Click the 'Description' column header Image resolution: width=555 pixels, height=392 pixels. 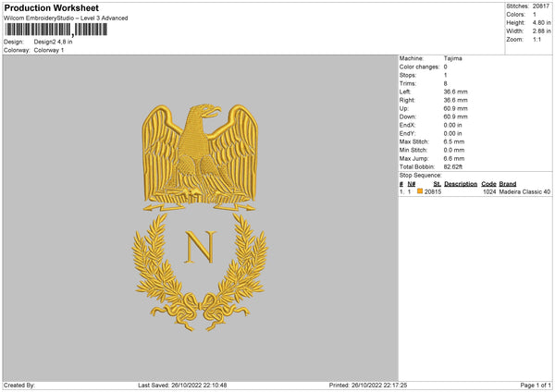[x=461, y=184]
